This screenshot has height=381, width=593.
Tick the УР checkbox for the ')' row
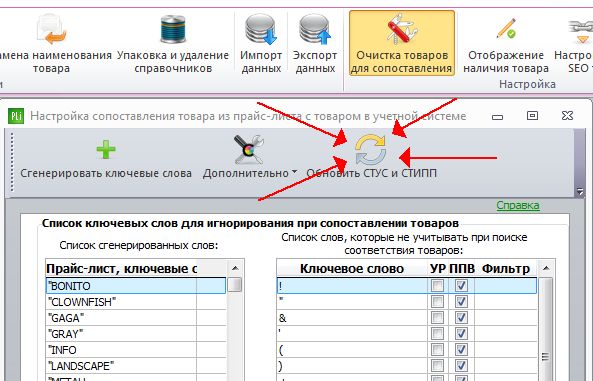tap(438, 365)
